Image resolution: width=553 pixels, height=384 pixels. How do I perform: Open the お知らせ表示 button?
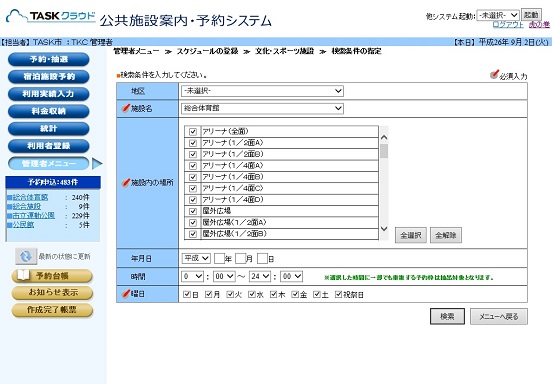(52, 293)
